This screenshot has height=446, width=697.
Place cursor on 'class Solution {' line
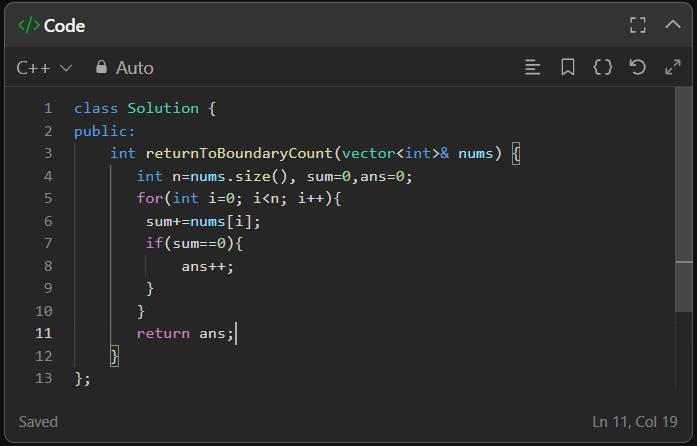pos(145,108)
